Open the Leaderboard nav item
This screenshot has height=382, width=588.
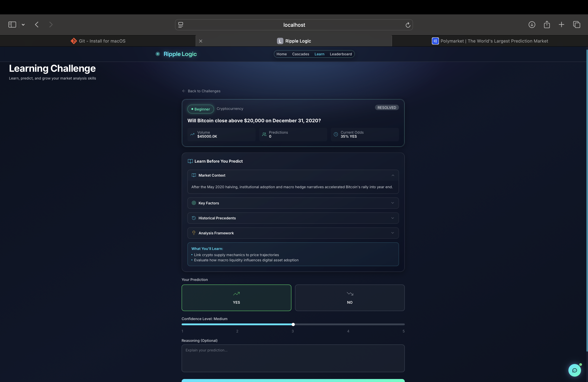click(x=340, y=54)
